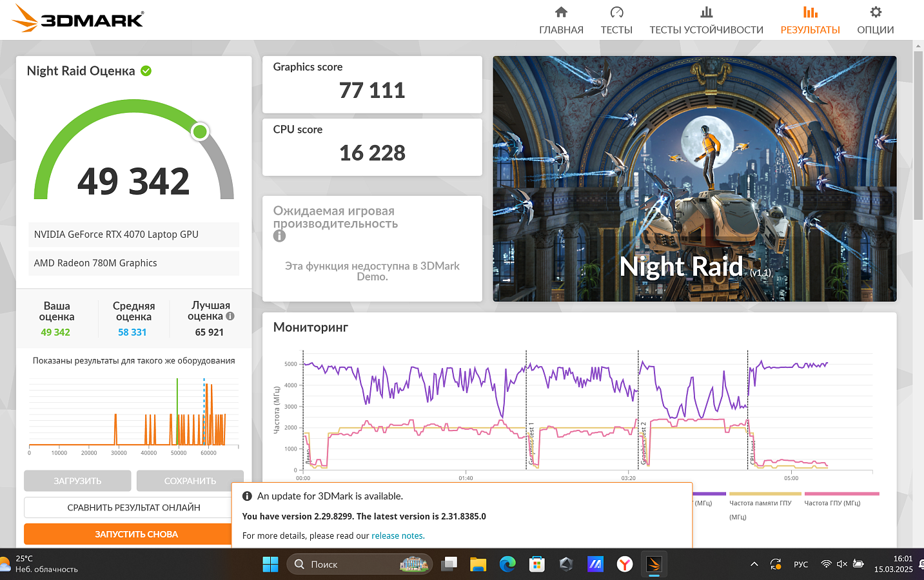
Task: Click СРАВНИТЬ РЕЗУЛЬТАТ ОНЛАЙН button
Action: (x=133, y=508)
